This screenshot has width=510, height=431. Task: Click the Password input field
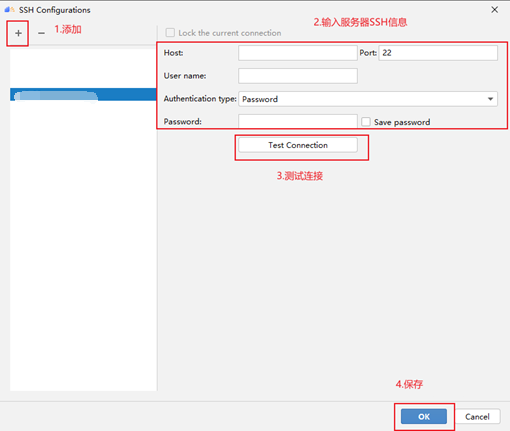pos(298,121)
